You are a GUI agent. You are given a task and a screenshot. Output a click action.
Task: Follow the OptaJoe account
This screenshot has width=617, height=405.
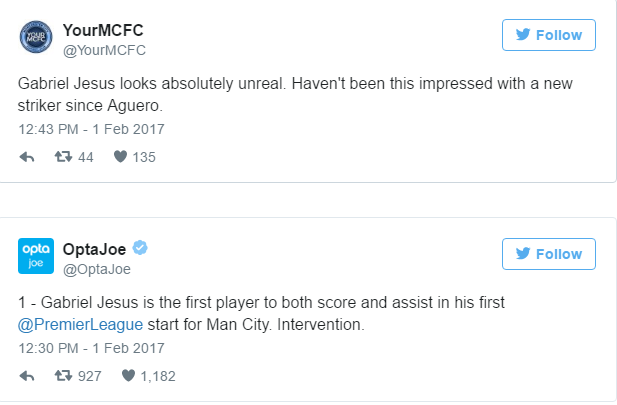(549, 254)
